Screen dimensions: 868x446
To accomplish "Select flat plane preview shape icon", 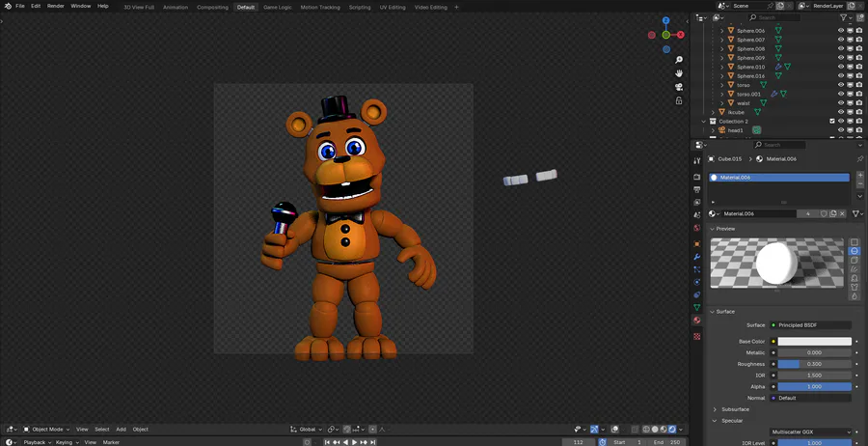I will pyautogui.click(x=854, y=242).
